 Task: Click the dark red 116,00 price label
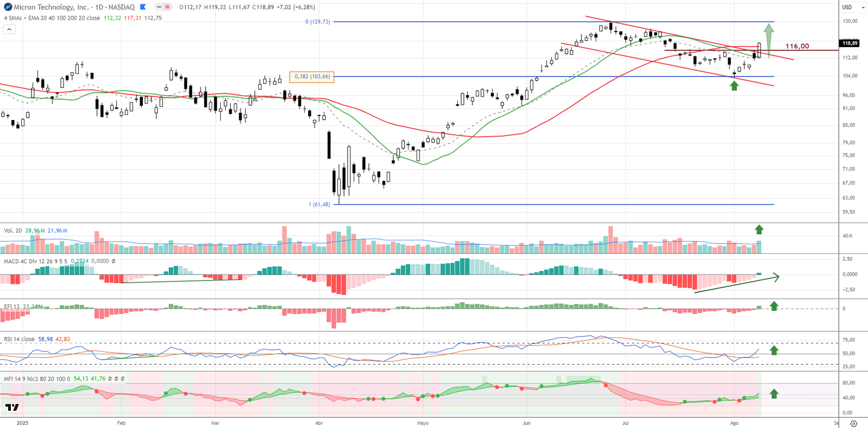pos(797,46)
